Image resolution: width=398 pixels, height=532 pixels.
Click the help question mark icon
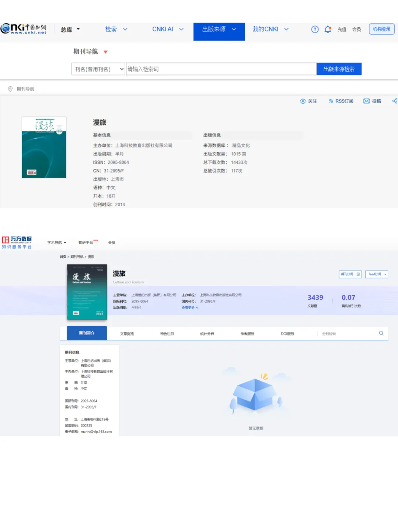(x=315, y=29)
